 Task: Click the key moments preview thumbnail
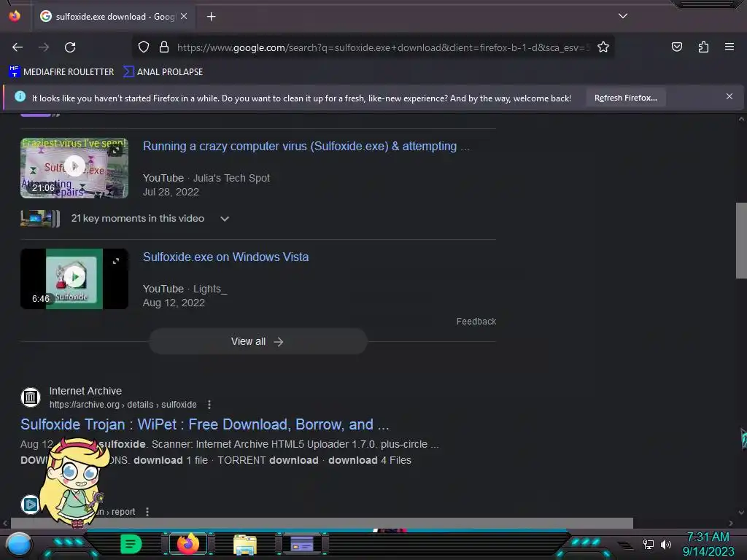40,219
